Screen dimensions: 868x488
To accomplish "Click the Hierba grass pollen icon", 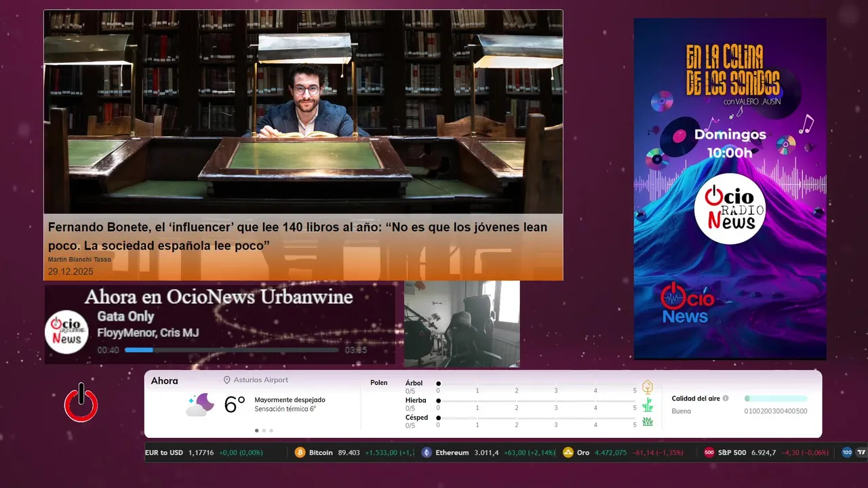I will [x=648, y=405].
